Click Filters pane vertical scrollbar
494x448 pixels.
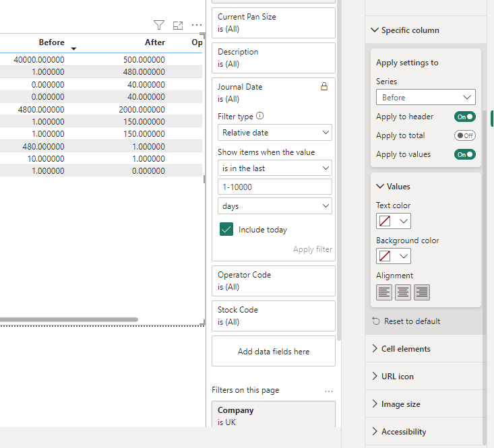[339, 170]
